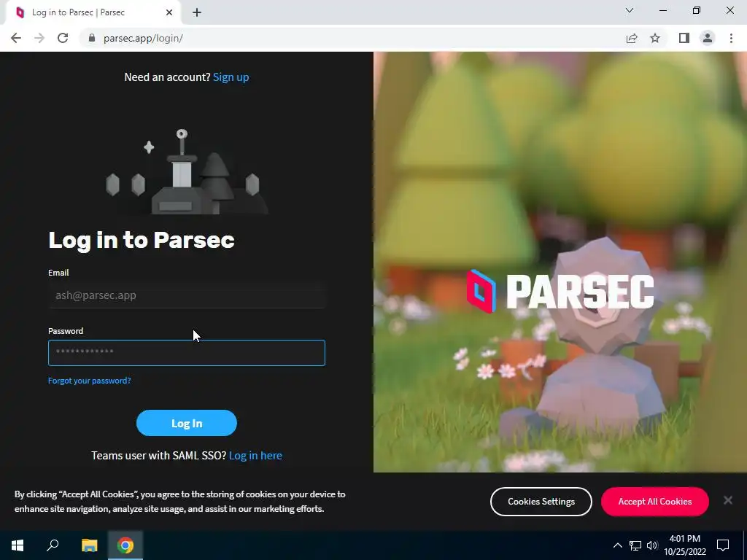Open Chrome's three-dot menu
747x560 pixels.
pos(731,38)
